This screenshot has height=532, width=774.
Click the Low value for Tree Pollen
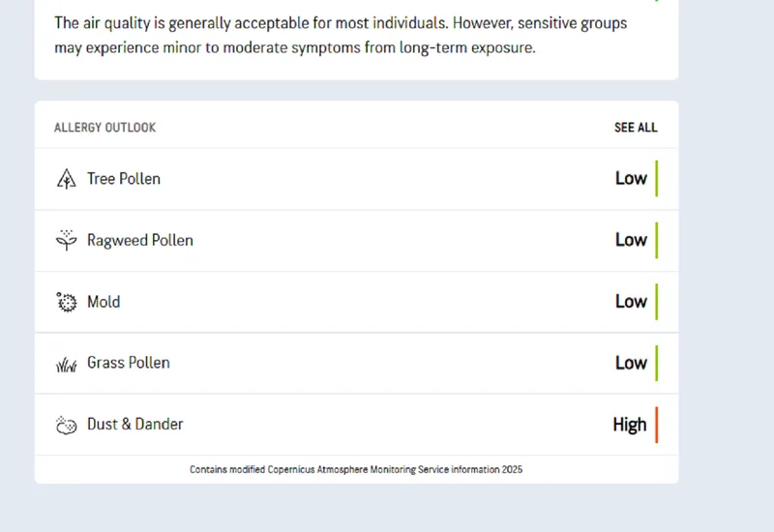[x=631, y=178]
